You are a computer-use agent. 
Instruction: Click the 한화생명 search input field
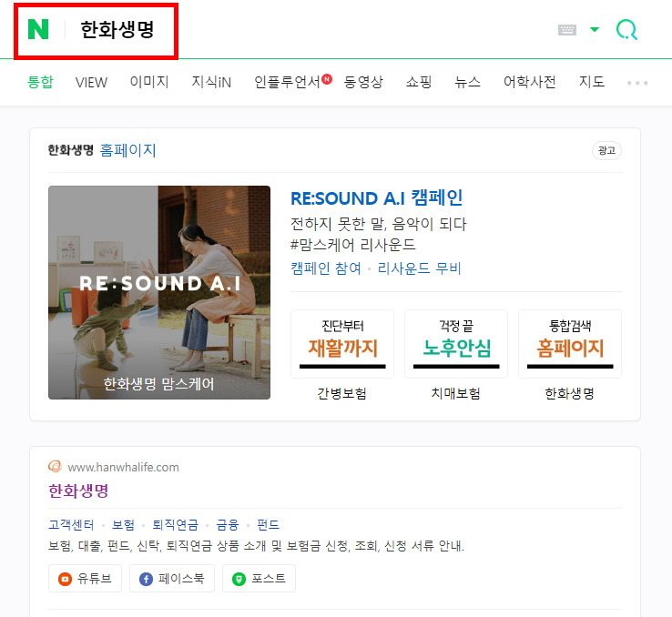coord(117,29)
